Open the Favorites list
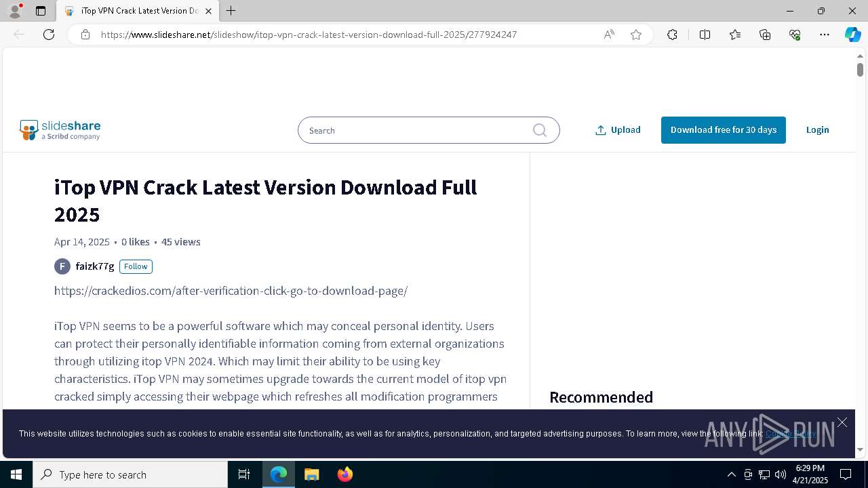The height and width of the screenshot is (488, 868). (735, 35)
